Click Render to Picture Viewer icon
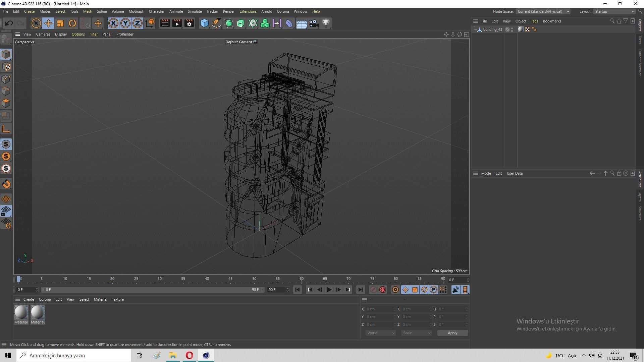 (x=177, y=23)
